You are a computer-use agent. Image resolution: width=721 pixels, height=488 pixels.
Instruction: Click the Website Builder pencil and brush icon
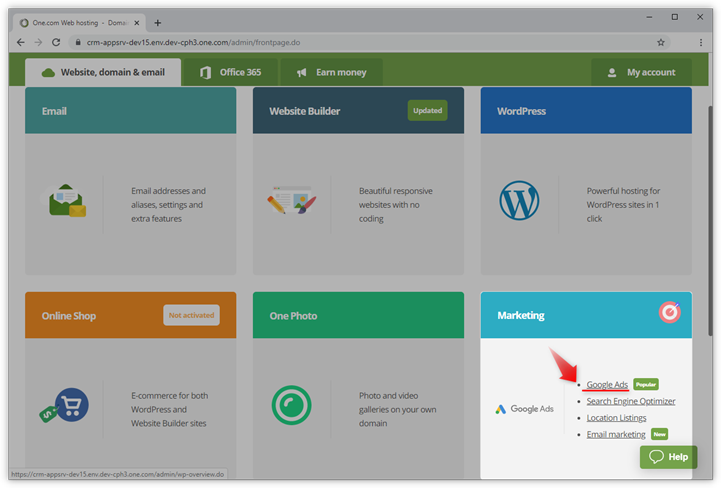(x=292, y=200)
